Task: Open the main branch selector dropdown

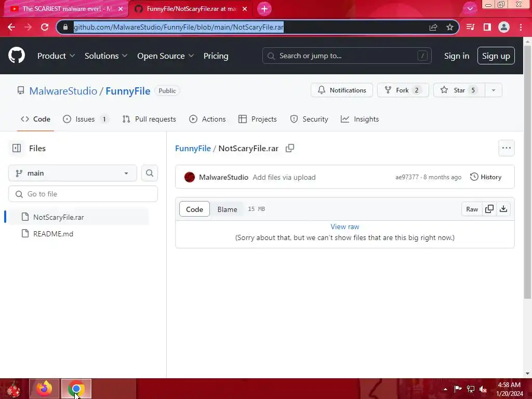Action: point(73,173)
